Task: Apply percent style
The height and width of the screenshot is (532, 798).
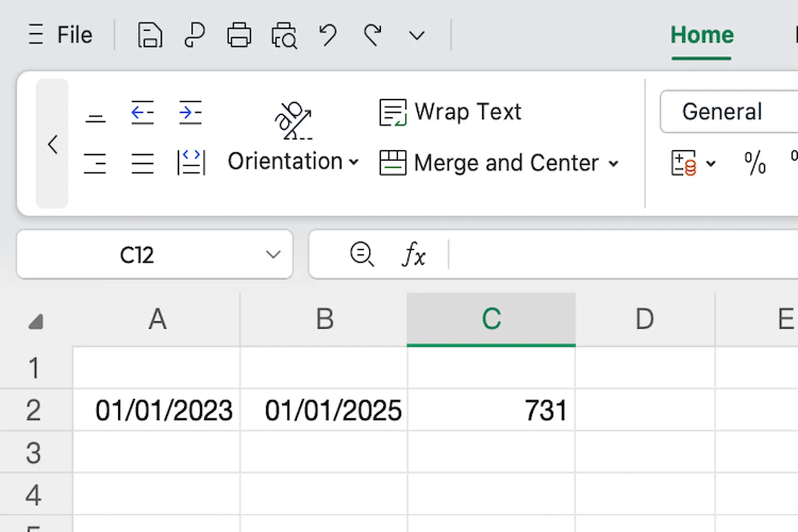Action: click(x=755, y=163)
